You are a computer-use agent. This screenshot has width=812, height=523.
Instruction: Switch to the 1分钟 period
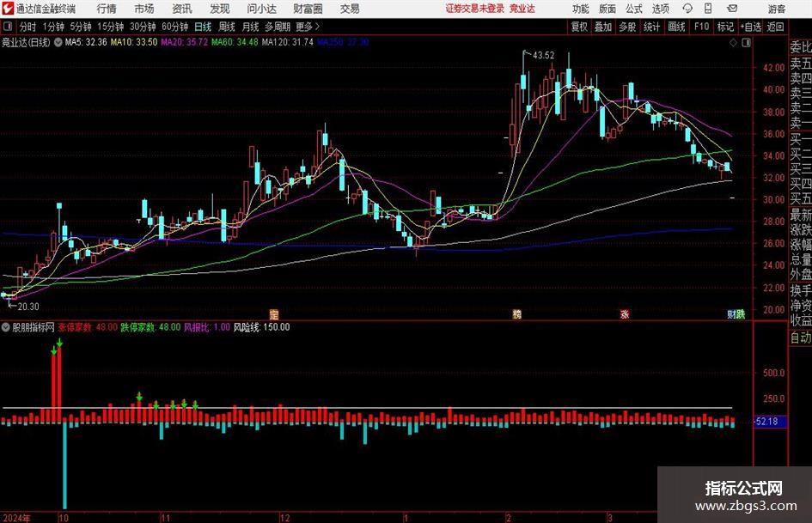[x=52, y=27]
